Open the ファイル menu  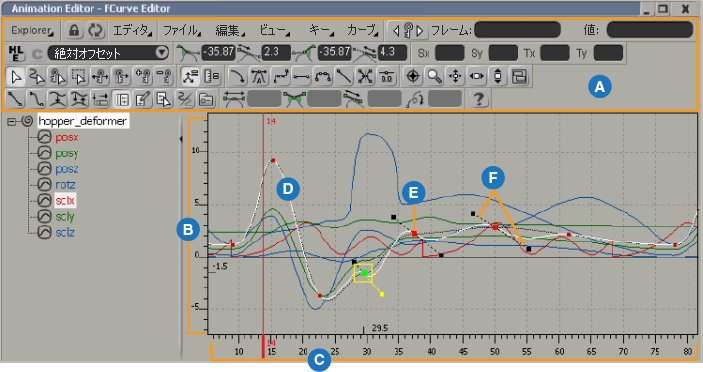[x=182, y=30]
